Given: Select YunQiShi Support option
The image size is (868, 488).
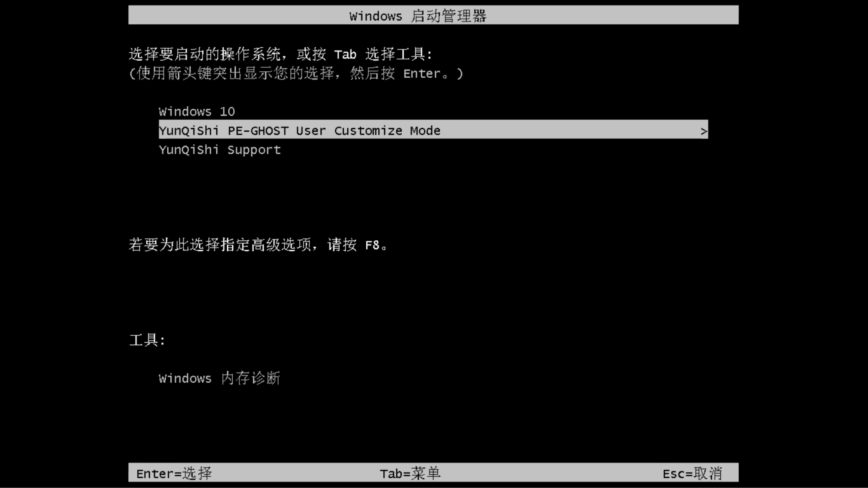Looking at the screenshot, I should tap(219, 150).
